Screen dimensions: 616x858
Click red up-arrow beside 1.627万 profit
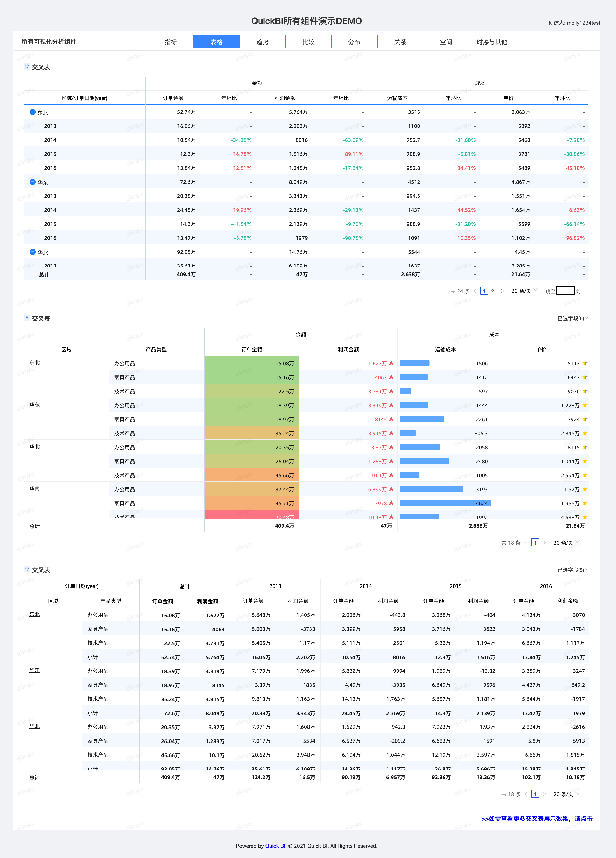(391, 363)
